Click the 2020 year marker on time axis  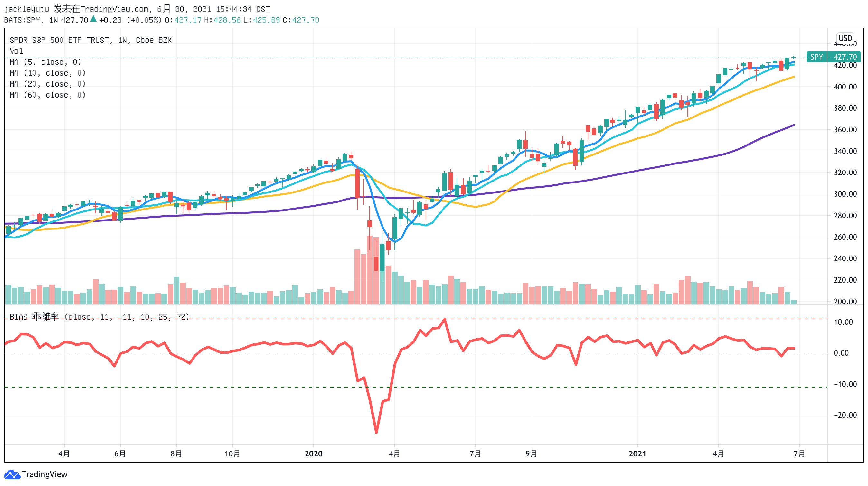click(313, 454)
